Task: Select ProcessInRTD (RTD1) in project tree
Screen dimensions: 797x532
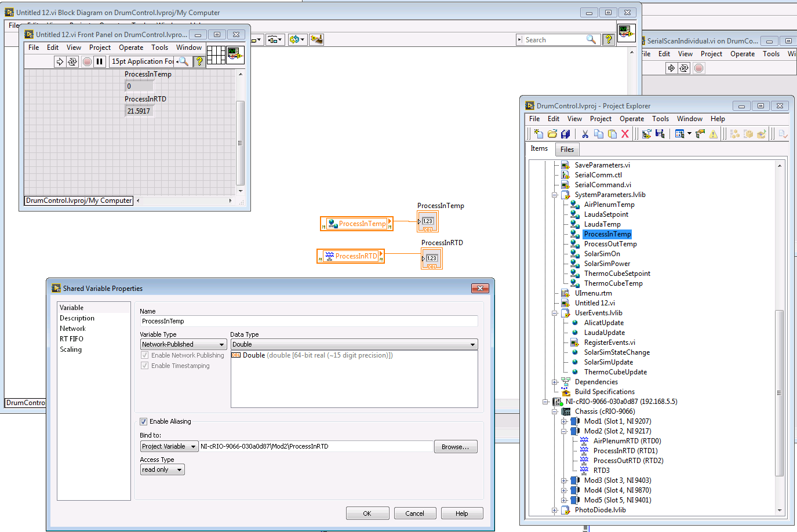Action: pyautogui.click(x=625, y=451)
